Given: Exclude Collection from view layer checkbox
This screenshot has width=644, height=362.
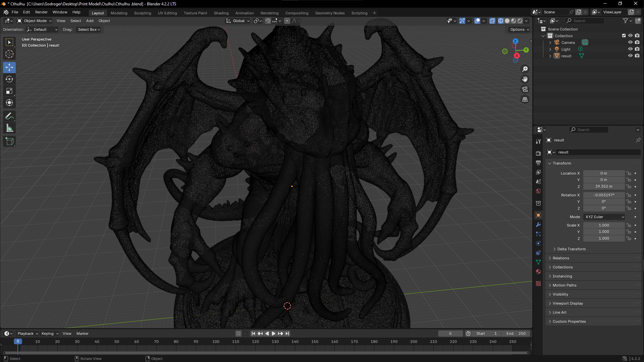Looking at the screenshot, I should click(x=624, y=36).
